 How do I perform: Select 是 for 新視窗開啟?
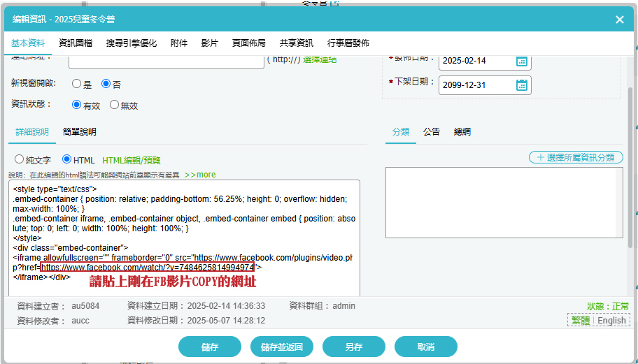76,84
